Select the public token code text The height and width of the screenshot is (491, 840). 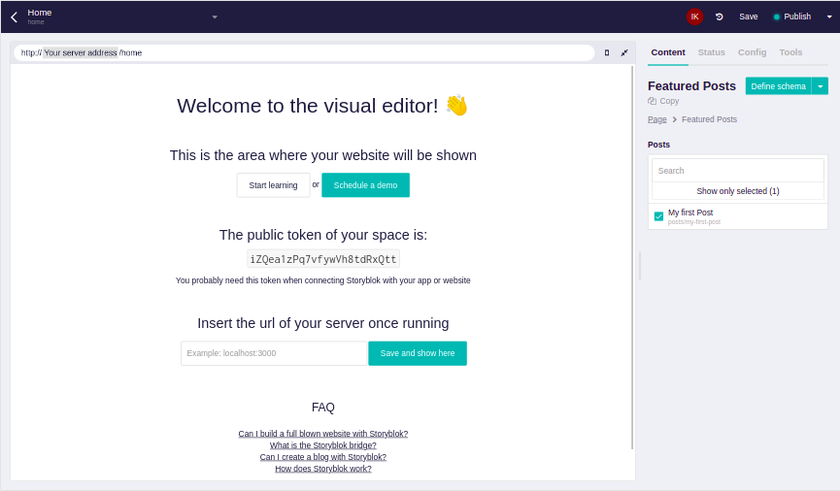[323, 259]
